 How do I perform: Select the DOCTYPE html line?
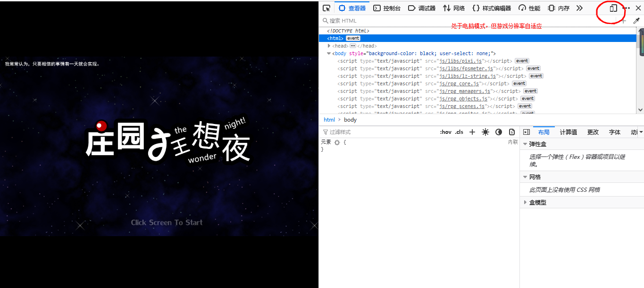(348, 31)
